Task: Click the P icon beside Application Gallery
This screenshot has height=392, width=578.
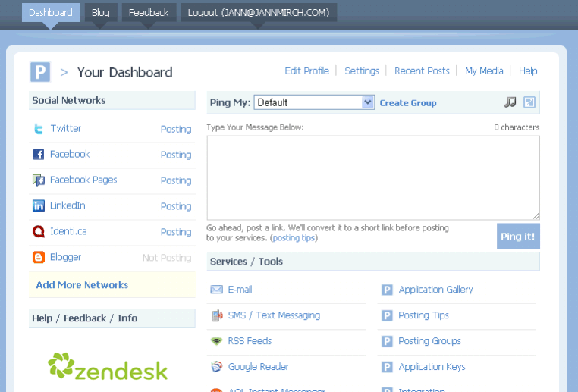Action: tap(387, 290)
